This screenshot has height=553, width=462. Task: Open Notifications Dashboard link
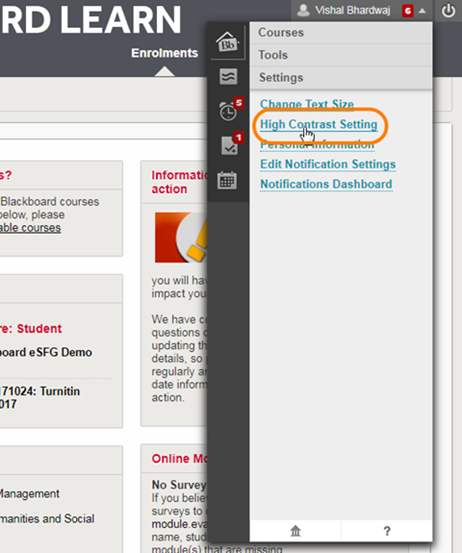(x=326, y=184)
